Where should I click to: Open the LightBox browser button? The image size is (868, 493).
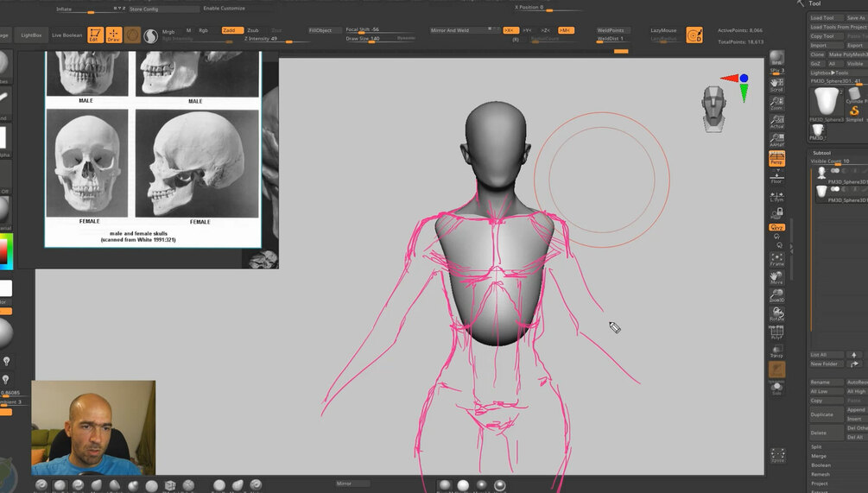[31, 35]
